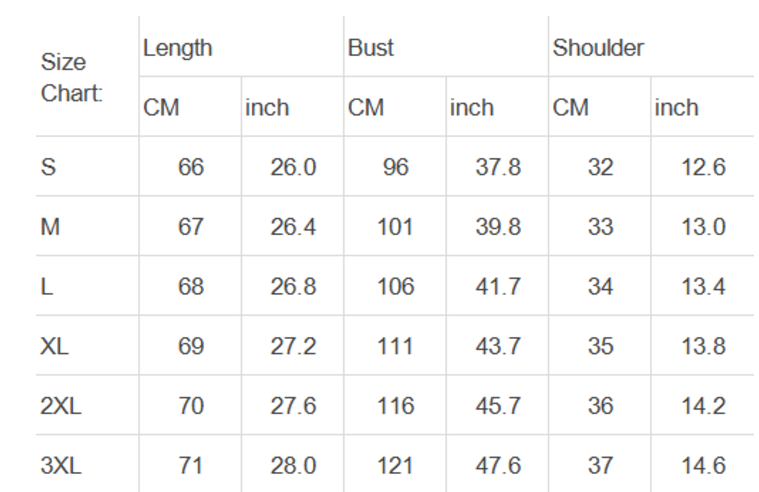Select the S size row label

point(48,167)
